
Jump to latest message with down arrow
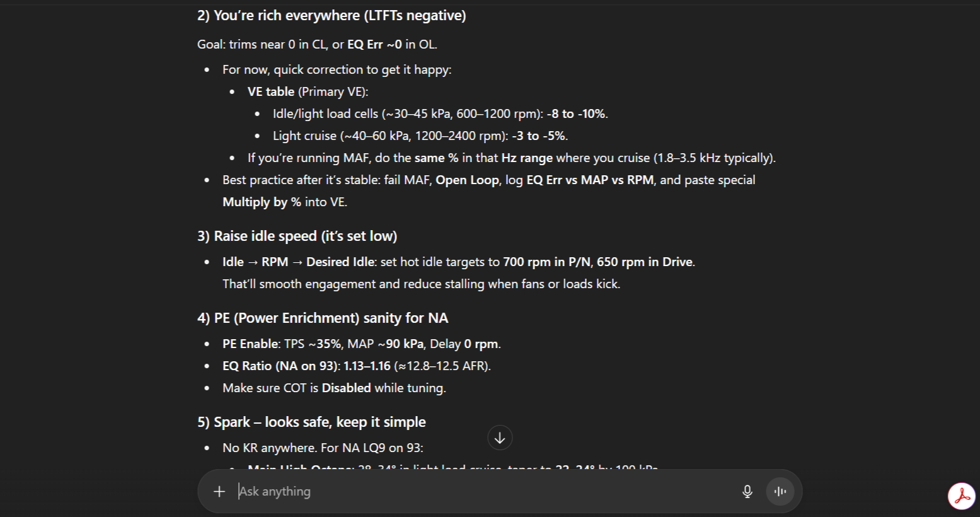500,438
